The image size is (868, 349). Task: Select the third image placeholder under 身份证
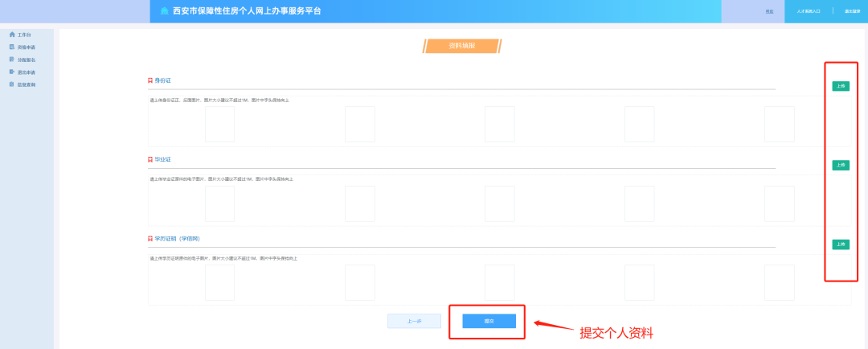pos(499,124)
